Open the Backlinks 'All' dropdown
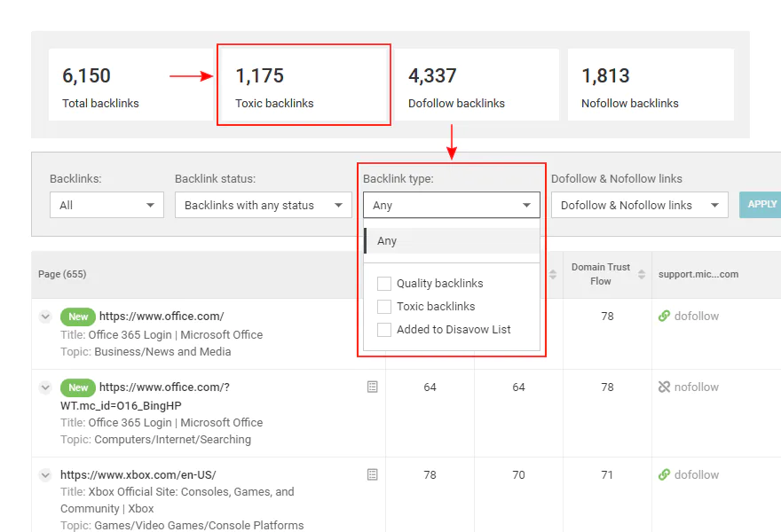Viewport: 781px width, 532px height. 106,205
